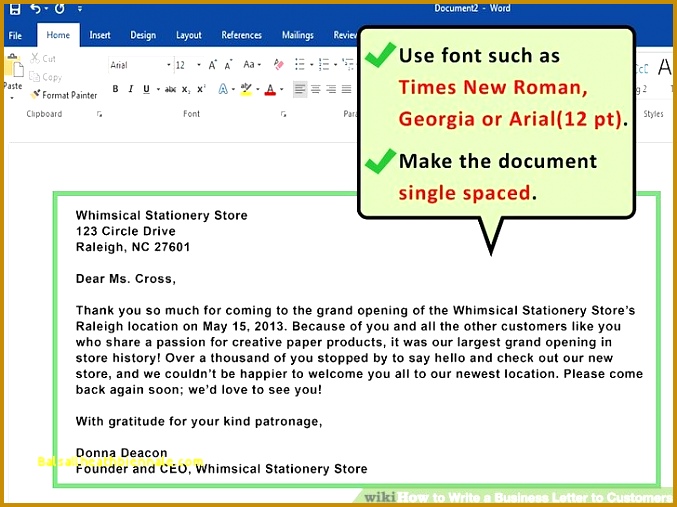Open numbering library dropdown arrow

(335, 65)
